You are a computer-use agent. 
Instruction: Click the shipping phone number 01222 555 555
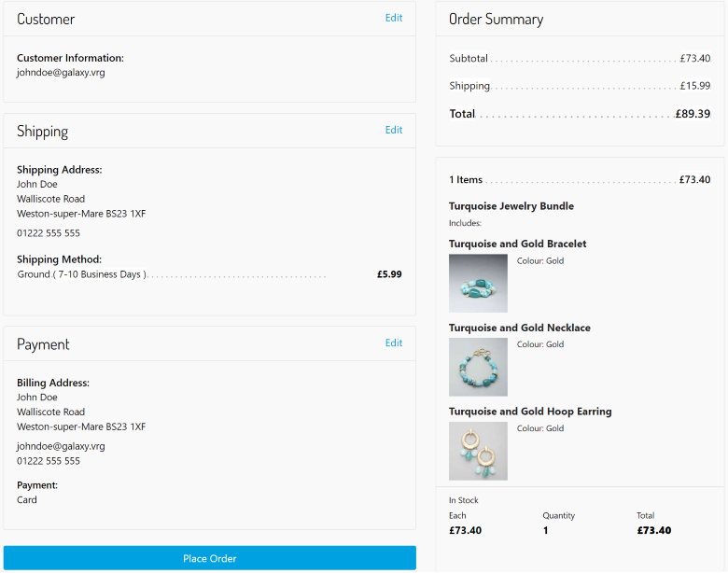pos(49,233)
